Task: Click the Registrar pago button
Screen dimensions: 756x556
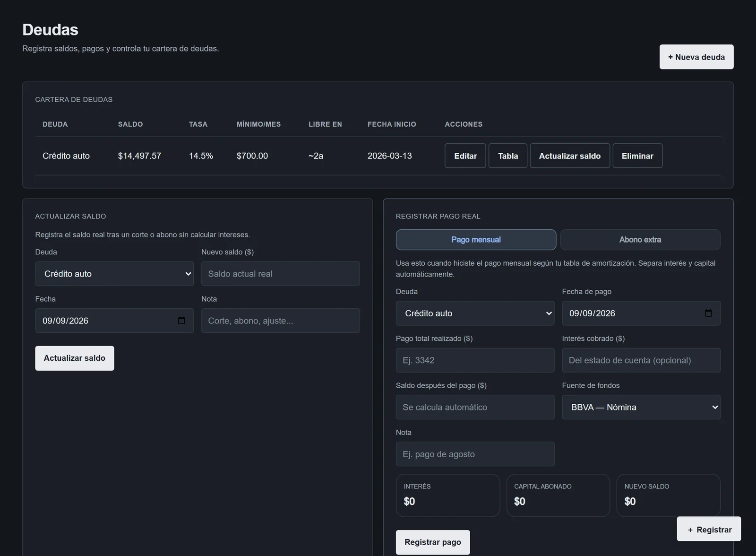Action: click(x=433, y=542)
